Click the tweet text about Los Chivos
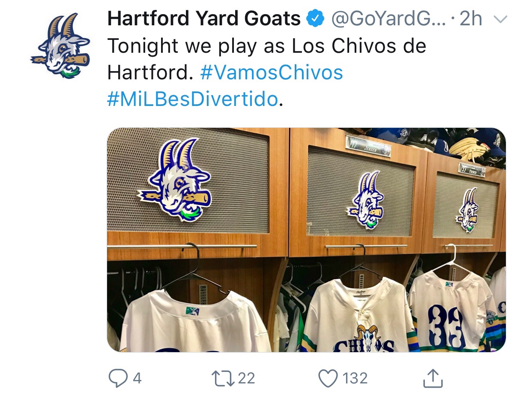This screenshot has width=532, height=398. (x=266, y=46)
